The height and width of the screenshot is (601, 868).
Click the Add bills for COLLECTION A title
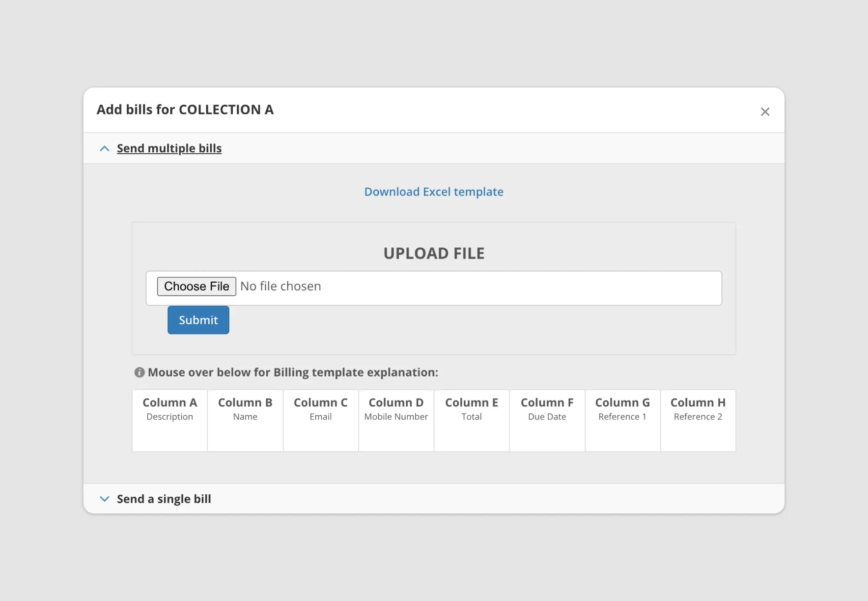185,110
